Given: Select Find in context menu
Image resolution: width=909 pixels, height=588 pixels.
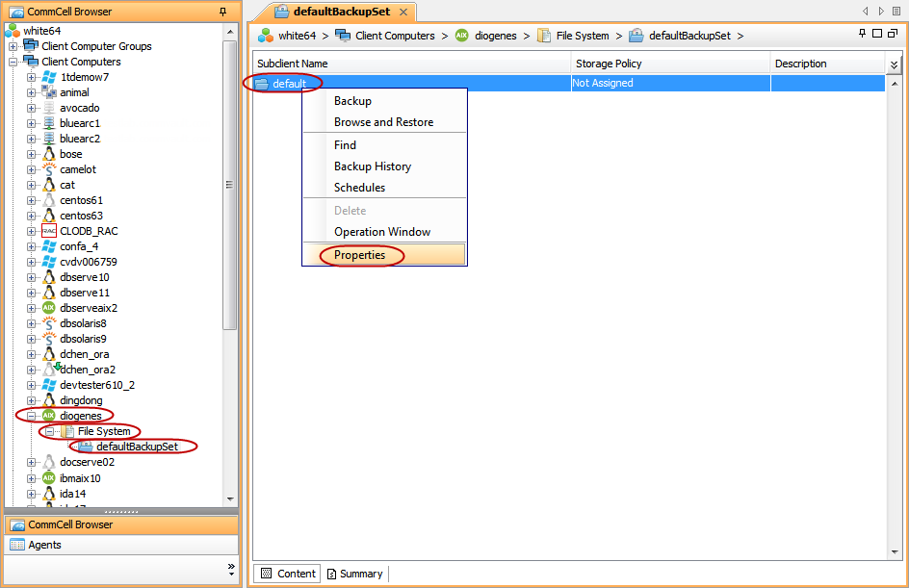Looking at the screenshot, I should click(x=384, y=145).
